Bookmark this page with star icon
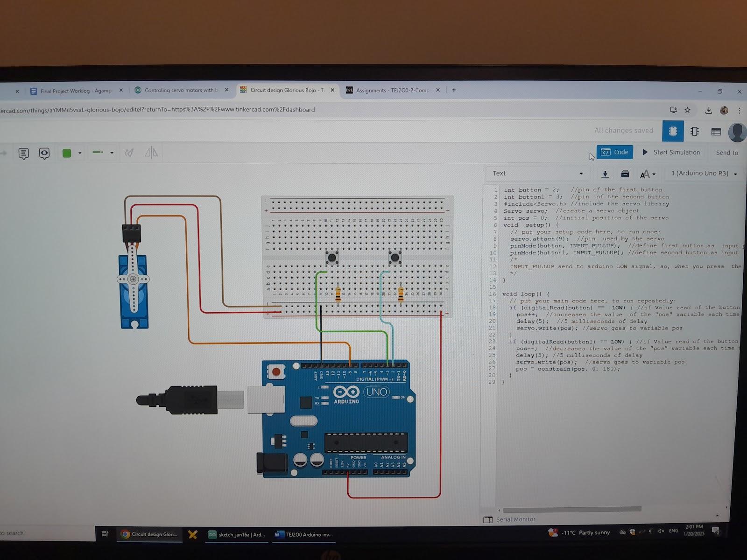Screen dimensions: 747x560 (x=687, y=110)
